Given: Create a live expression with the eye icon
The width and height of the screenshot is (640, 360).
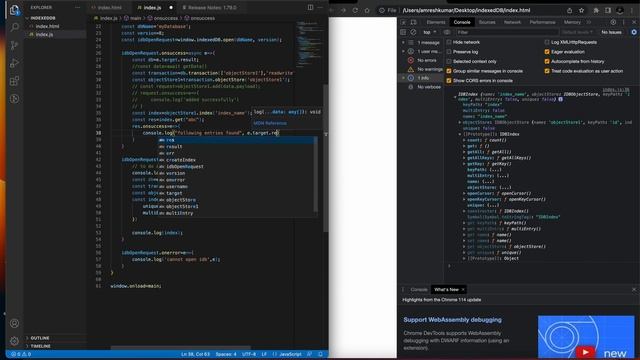Looking at the screenshot, I should [x=447, y=32].
